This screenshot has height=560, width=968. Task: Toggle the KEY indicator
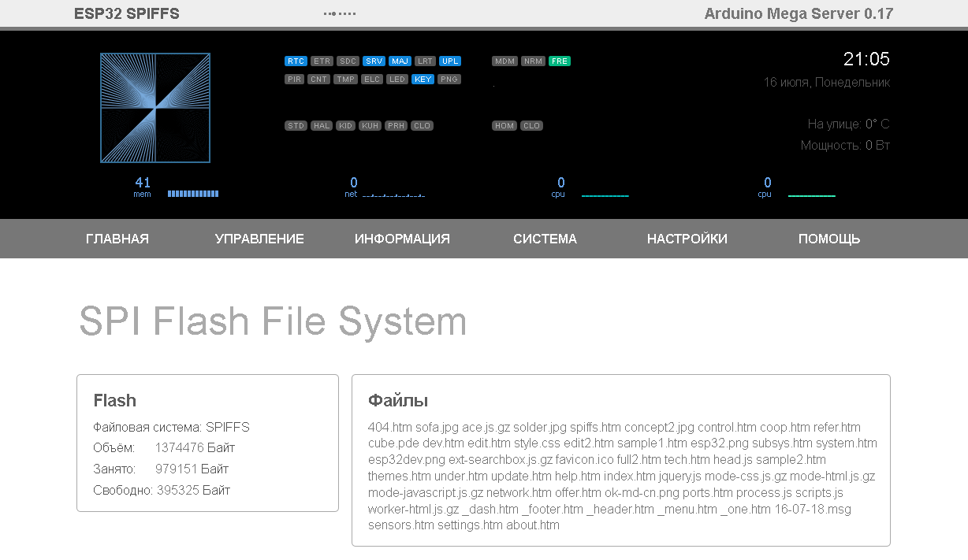click(423, 79)
